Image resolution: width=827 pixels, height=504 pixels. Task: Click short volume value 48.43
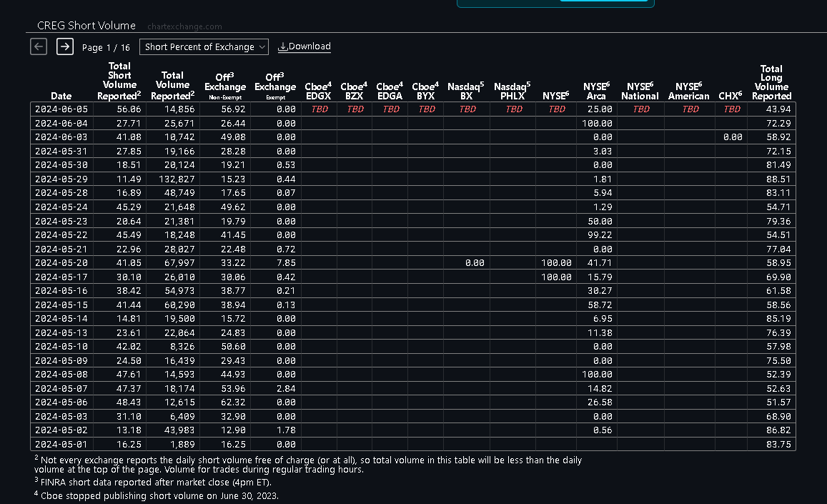tap(129, 402)
